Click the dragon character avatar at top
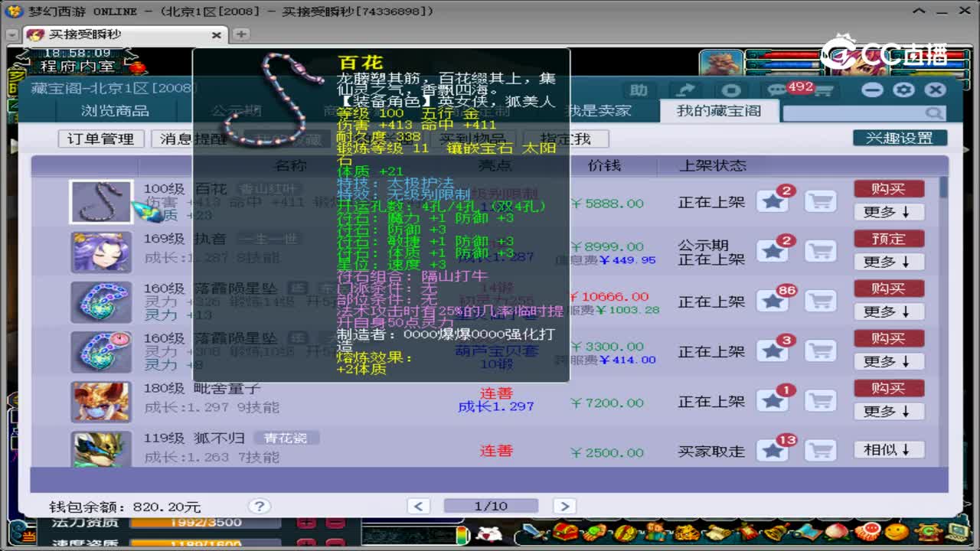980x551 pixels. [720, 63]
